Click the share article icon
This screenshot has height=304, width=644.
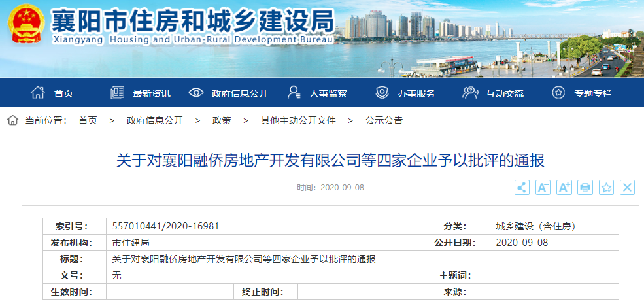click(522, 188)
